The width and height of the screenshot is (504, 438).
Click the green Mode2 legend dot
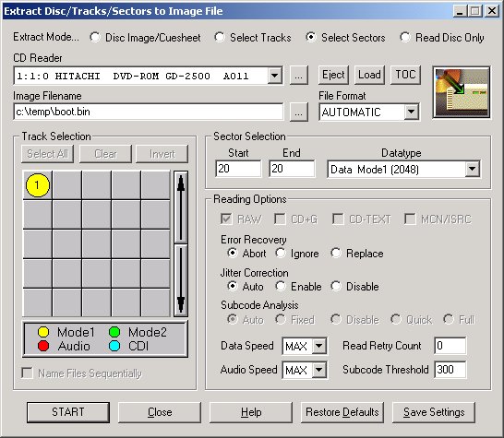[x=114, y=332]
